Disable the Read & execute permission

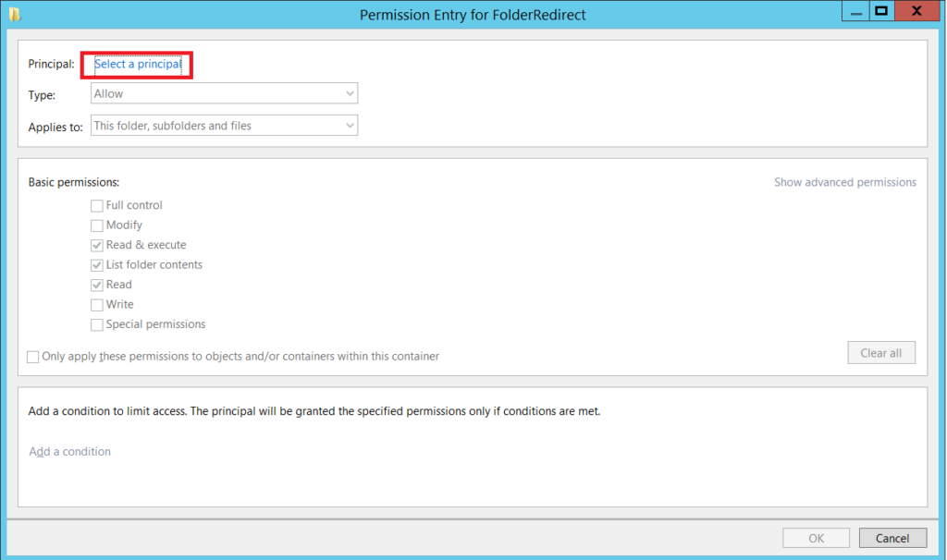pos(96,244)
